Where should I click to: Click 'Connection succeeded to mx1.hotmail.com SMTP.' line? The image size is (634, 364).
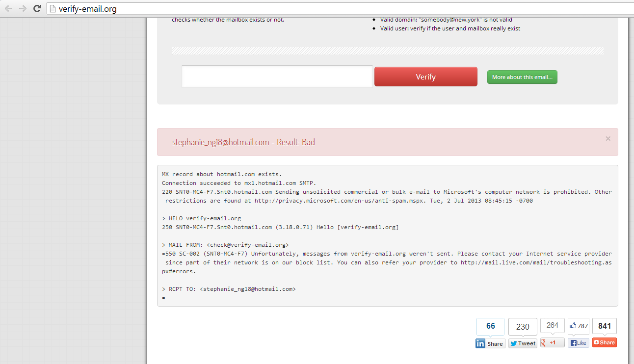point(239,183)
